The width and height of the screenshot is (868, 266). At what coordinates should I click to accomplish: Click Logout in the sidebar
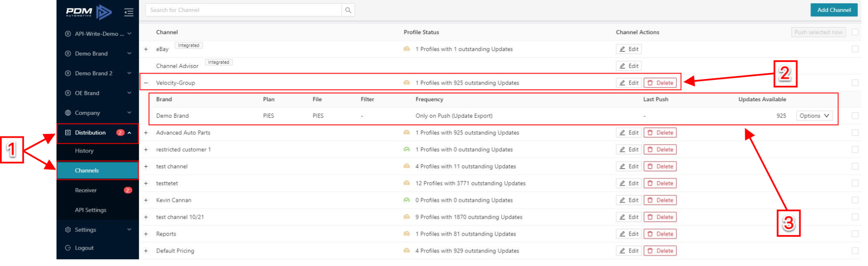[x=98, y=248]
